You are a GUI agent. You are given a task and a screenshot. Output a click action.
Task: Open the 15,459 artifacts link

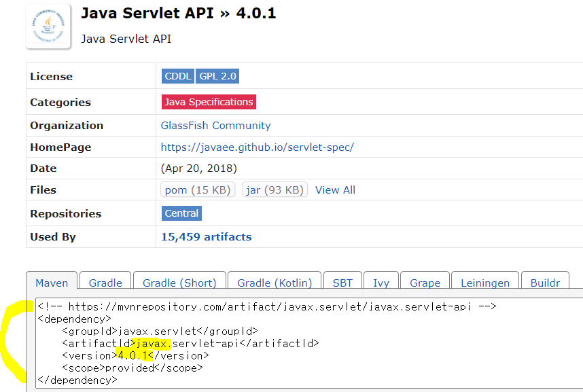[207, 237]
